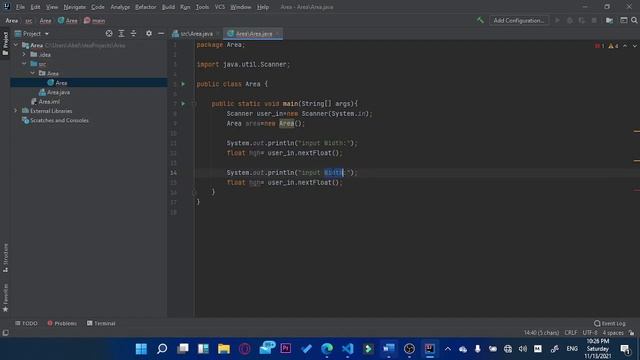Toggle the Project tool window sidebar button
Image resolution: width=640 pixels, height=360 pixels.
click(x=5, y=43)
